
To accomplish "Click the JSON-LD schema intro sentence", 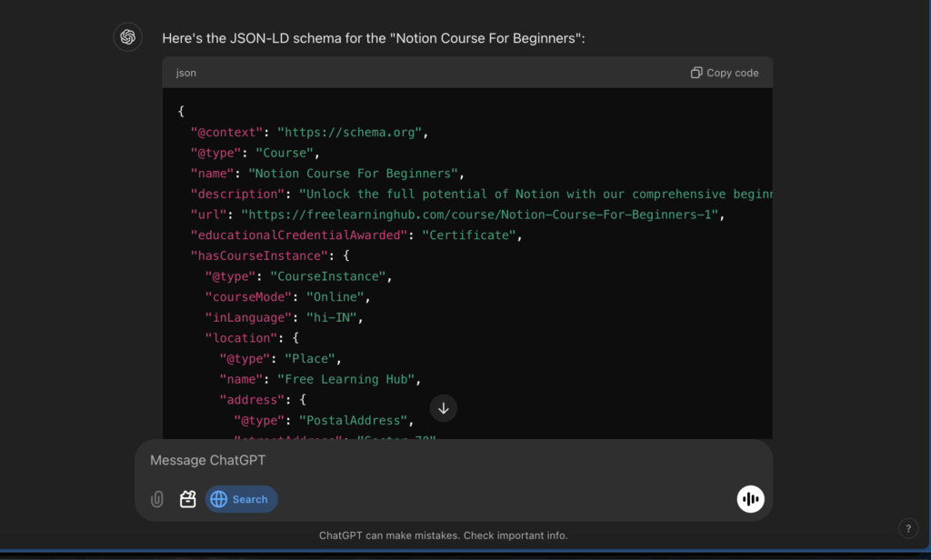I will tap(373, 38).
